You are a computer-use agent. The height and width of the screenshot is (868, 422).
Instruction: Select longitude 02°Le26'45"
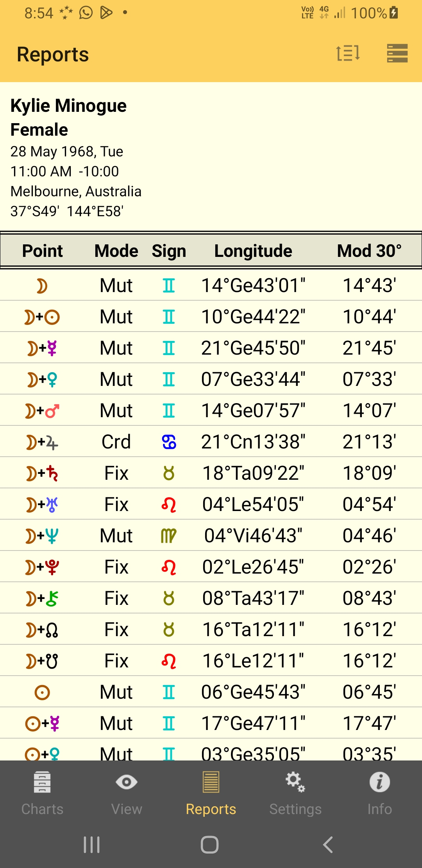(x=253, y=567)
